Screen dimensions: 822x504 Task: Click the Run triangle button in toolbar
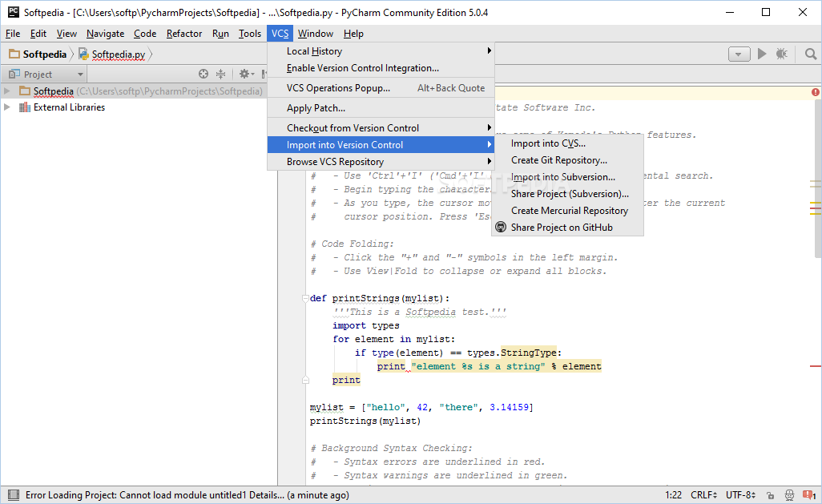[762, 54]
